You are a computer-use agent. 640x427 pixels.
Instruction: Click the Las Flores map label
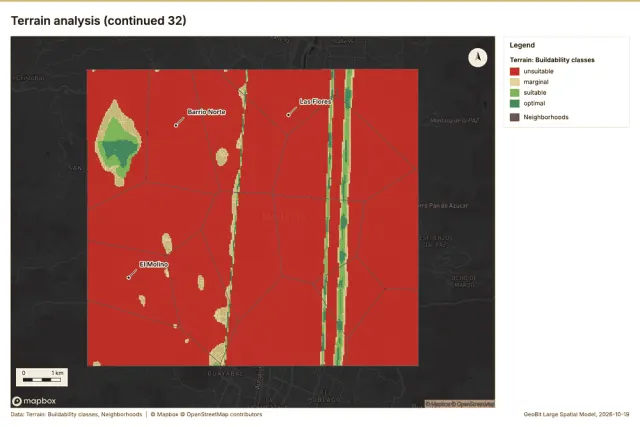pyautogui.click(x=315, y=102)
